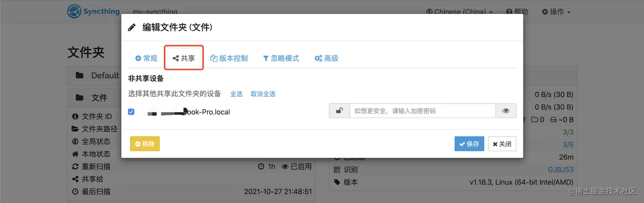Focus the encryption password input field
Viewport: 644px width, 203px height.
point(423,111)
